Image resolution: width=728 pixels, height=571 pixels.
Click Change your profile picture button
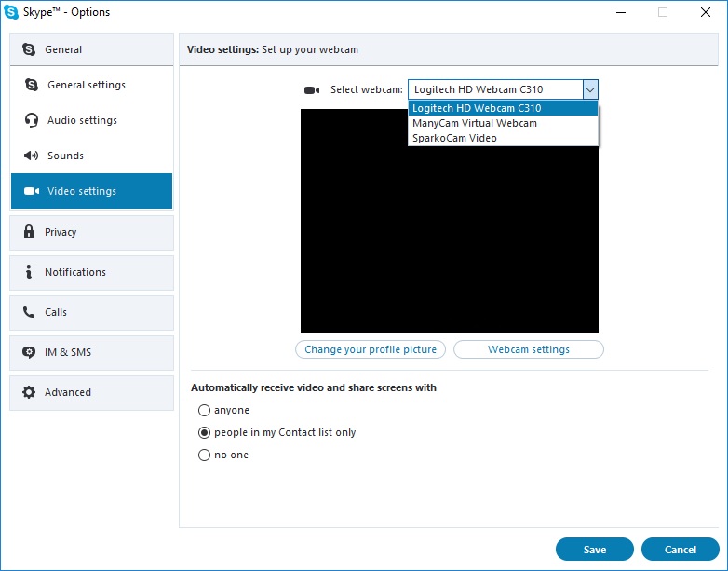[x=371, y=349]
